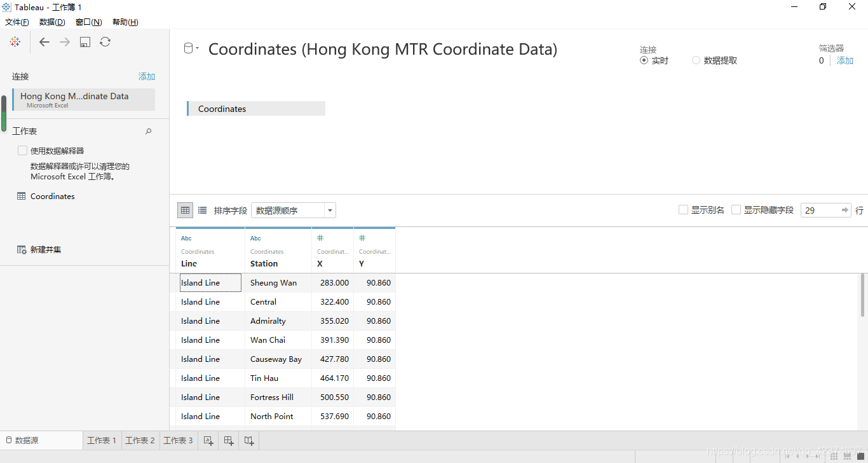Select the Hong Kong M...dinate Data connection
868x463 pixels.
83,100
